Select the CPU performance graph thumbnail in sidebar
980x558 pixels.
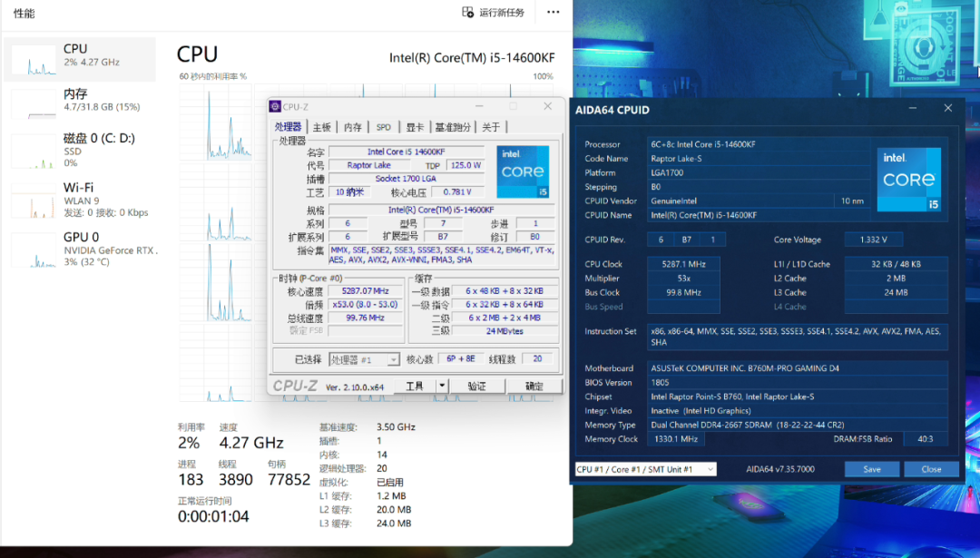[x=34, y=61]
